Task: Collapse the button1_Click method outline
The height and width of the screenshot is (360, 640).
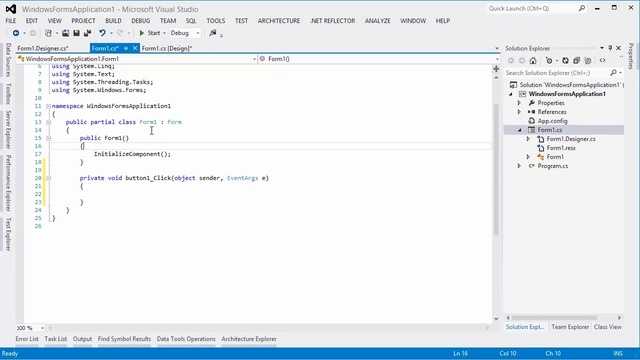Action: [x=49, y=178]
